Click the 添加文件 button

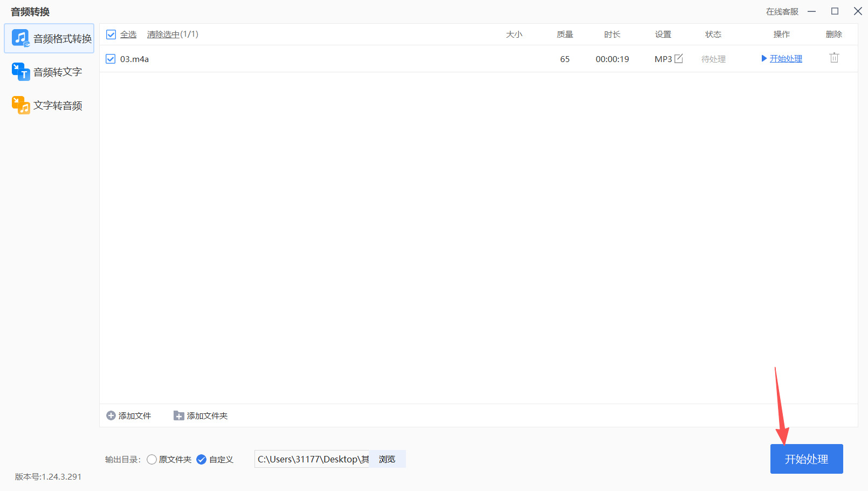[x=129, y=415]
